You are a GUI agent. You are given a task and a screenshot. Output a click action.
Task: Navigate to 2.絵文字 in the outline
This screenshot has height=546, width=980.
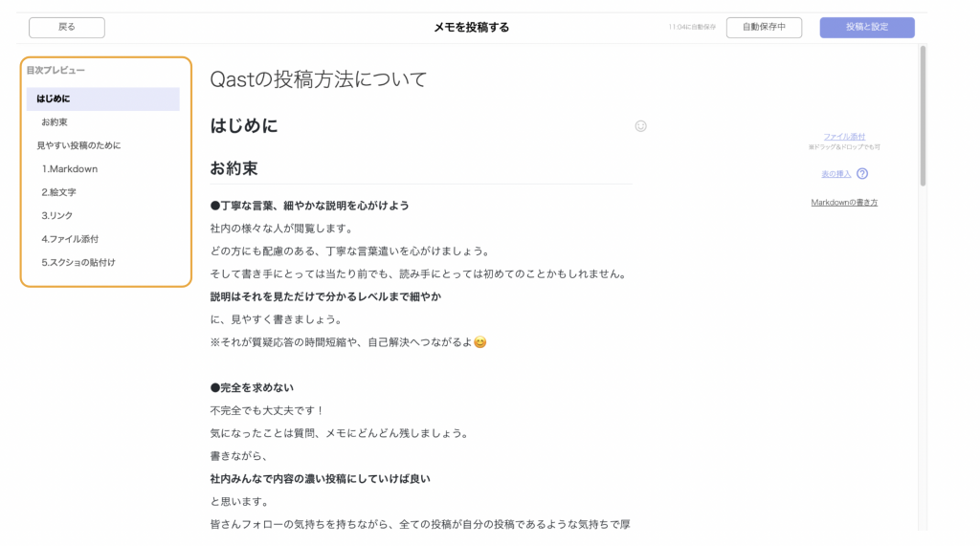pyautogui.click(x=58, y=192)
